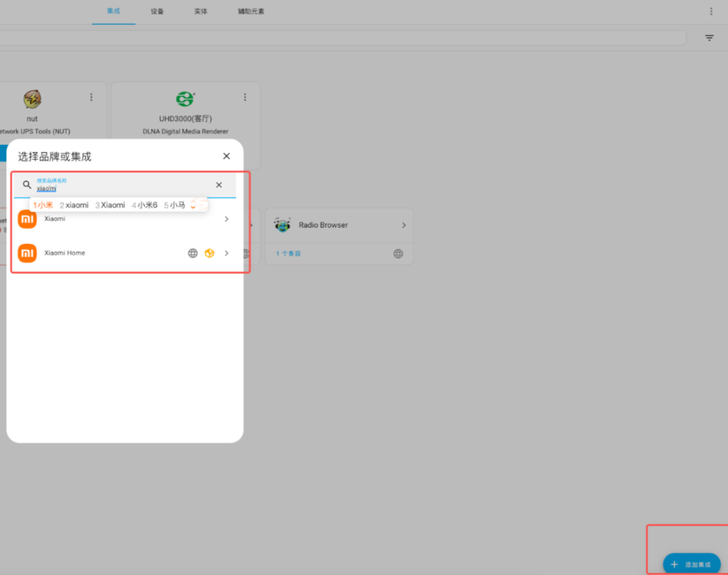Switch to the 集成 tab
This screenshot has height=575, width=728.
113,11
